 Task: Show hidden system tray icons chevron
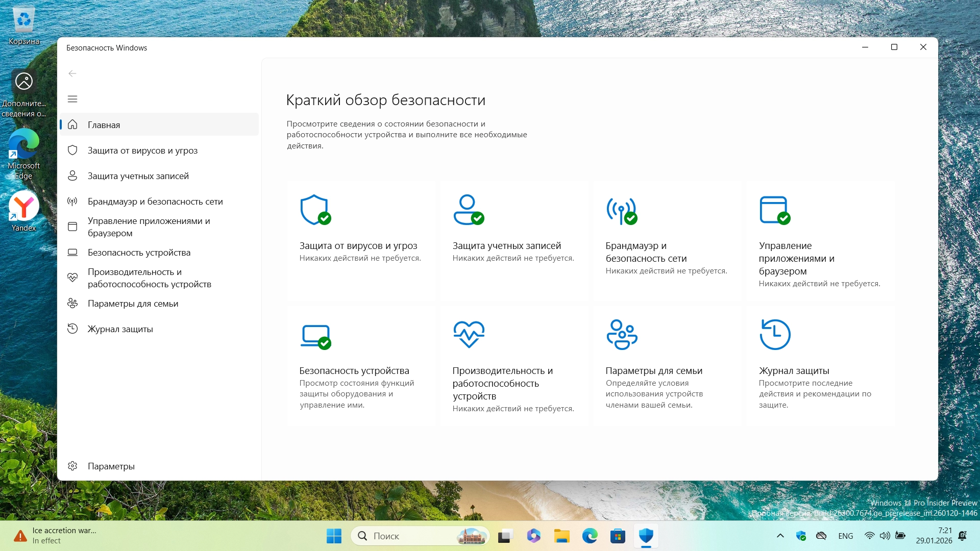pos(780,536)
